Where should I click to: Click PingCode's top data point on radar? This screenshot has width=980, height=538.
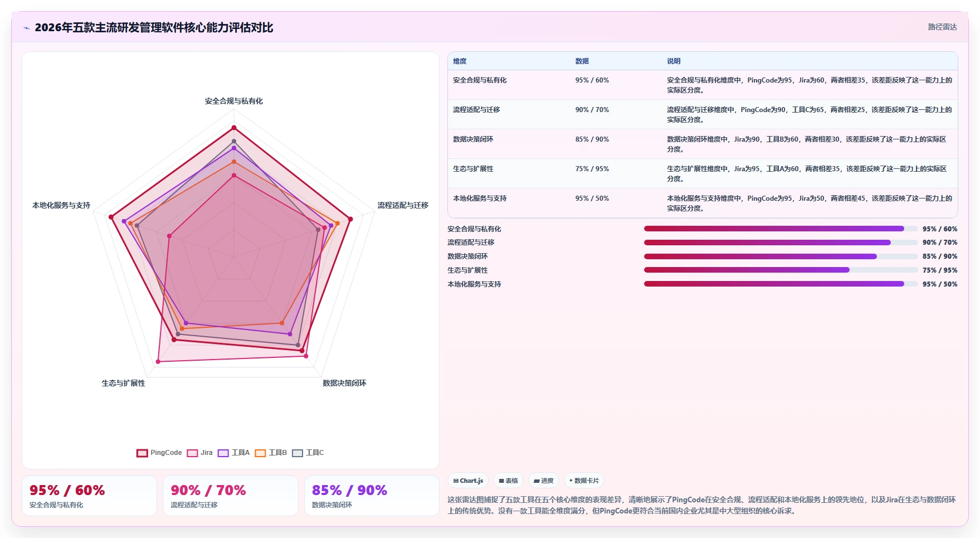(x=234, y=128)
